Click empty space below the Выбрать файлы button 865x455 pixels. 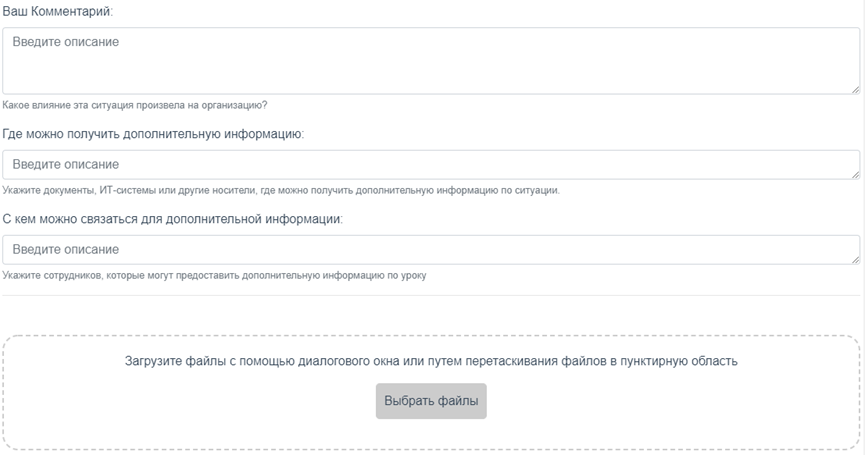pos(431,434)
